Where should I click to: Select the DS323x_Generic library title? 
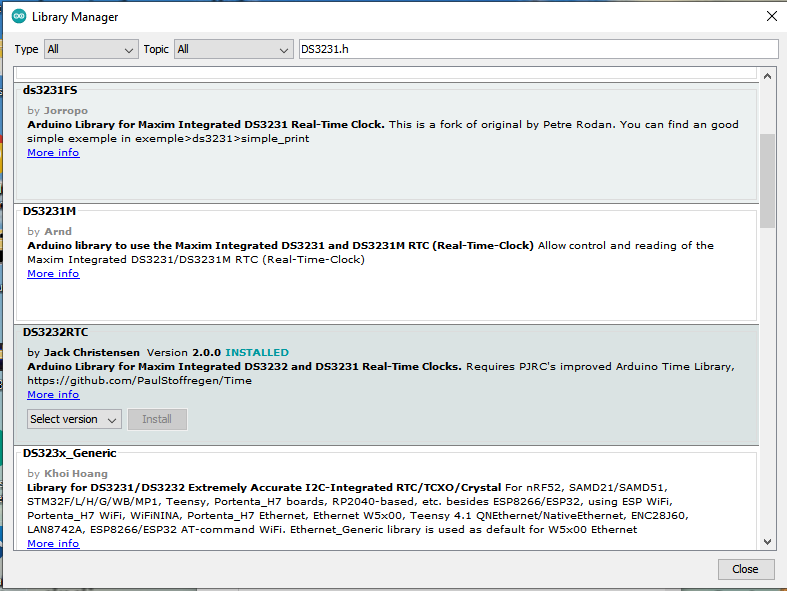click(70, 453)
